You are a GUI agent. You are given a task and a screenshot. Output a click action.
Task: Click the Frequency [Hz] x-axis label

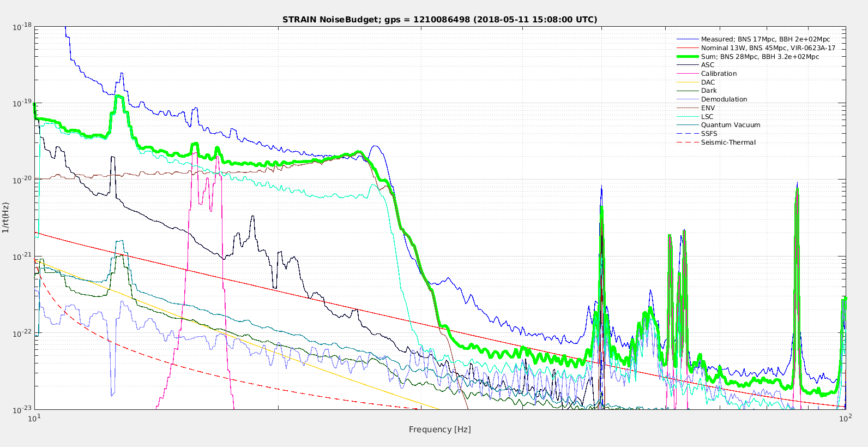[x=440, y=430]
